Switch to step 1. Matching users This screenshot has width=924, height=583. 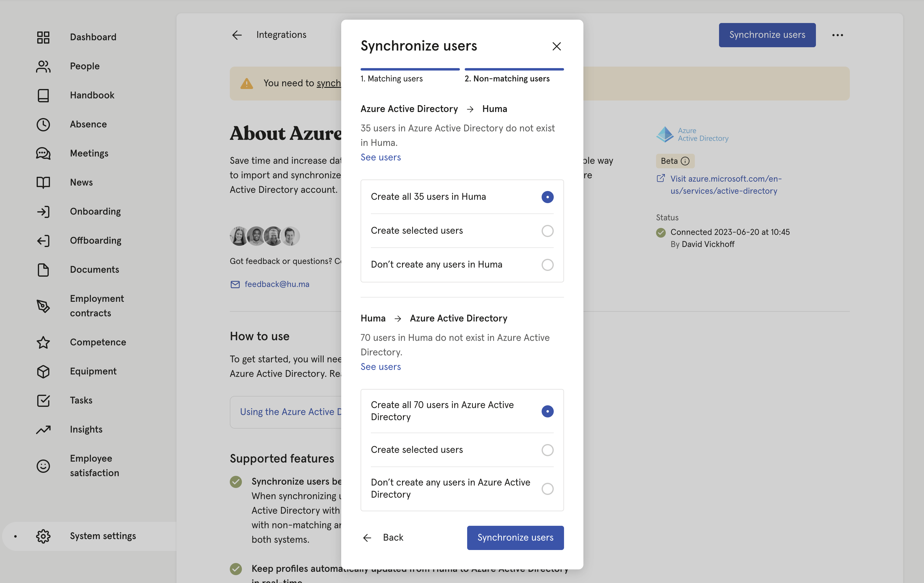coord(410,76)
